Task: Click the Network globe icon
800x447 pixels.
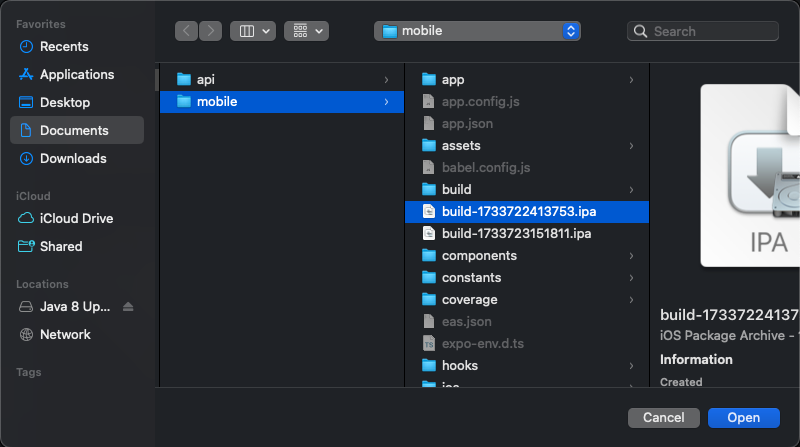Action: click(x=26, y=335)
